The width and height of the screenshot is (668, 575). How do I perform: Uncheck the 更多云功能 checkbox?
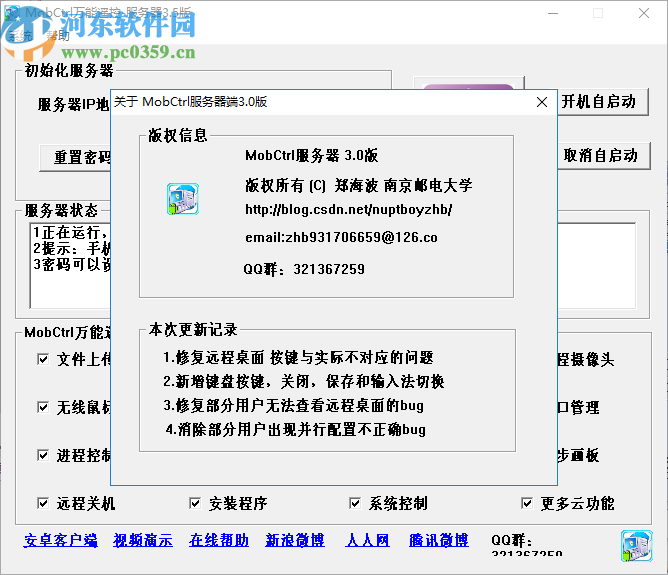pyautogui.click(x=527, y=503)
